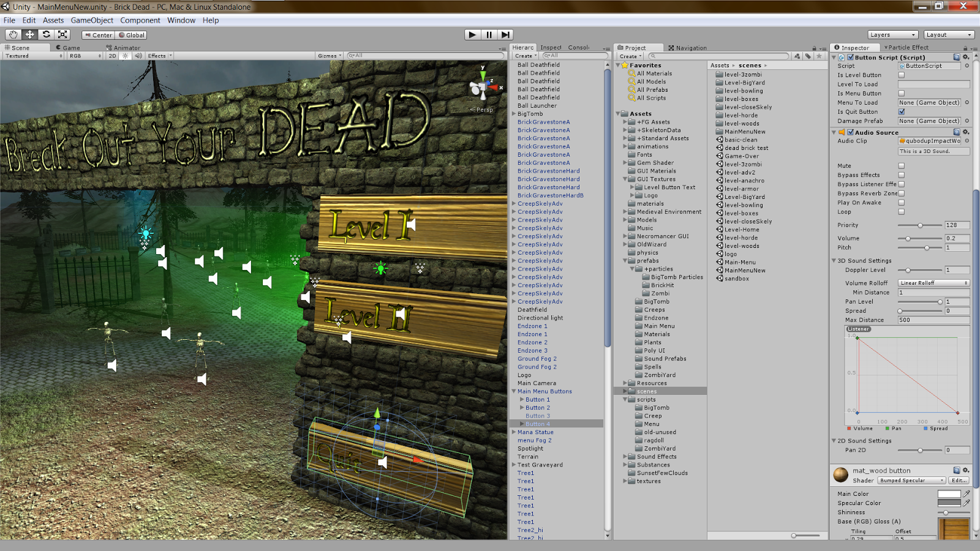
Task: Toggle the Center pivot button
Action: (x=99, y=35)
